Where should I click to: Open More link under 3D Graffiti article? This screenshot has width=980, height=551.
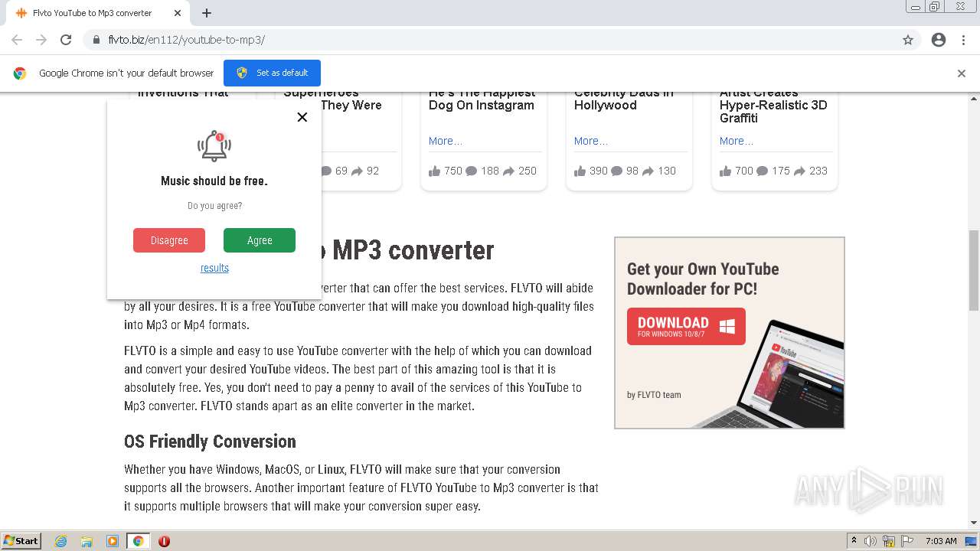coord(737,141)
